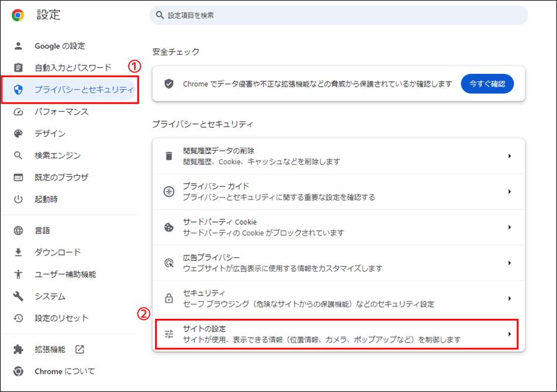The image size is (557, 392).
Task: Open the 拡張機能 link
Action: [x=50, y=349]
